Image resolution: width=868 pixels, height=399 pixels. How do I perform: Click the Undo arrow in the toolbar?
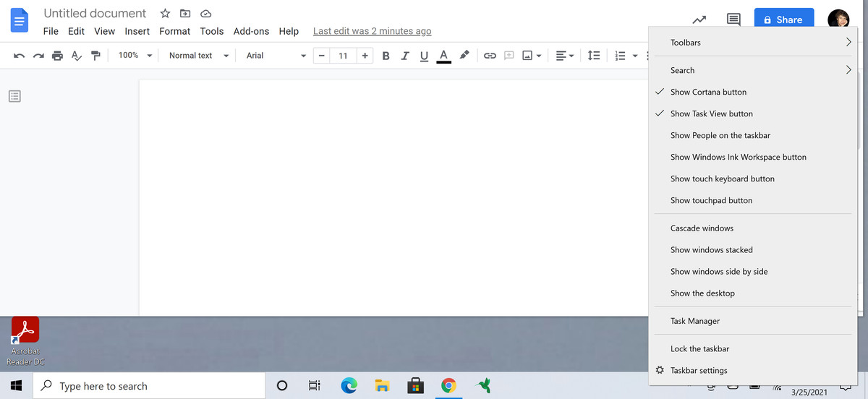tap(19, 56)
